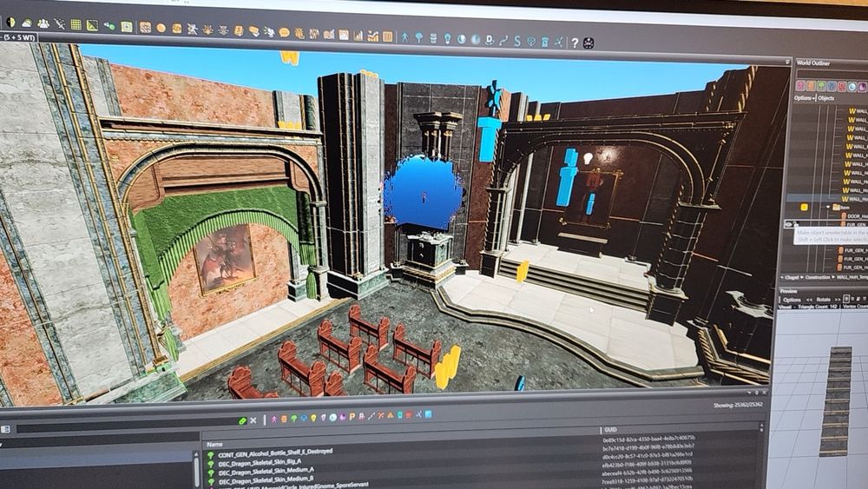Click the blue portal object in viewport

[x=424, y=192]
